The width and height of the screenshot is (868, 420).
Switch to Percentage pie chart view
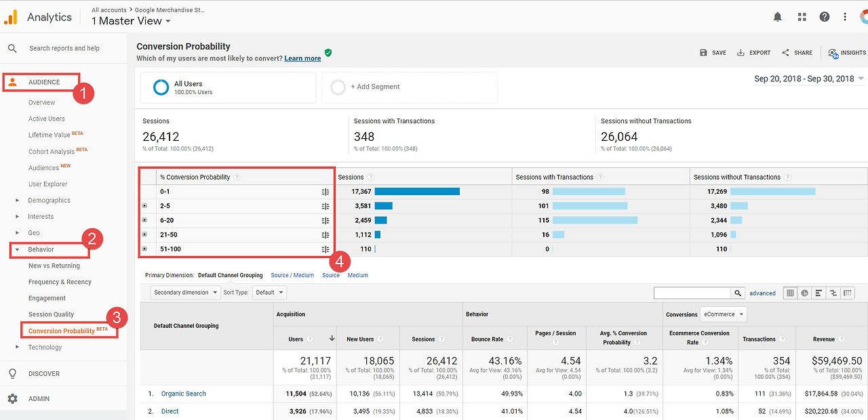click(x=804, y=293)
